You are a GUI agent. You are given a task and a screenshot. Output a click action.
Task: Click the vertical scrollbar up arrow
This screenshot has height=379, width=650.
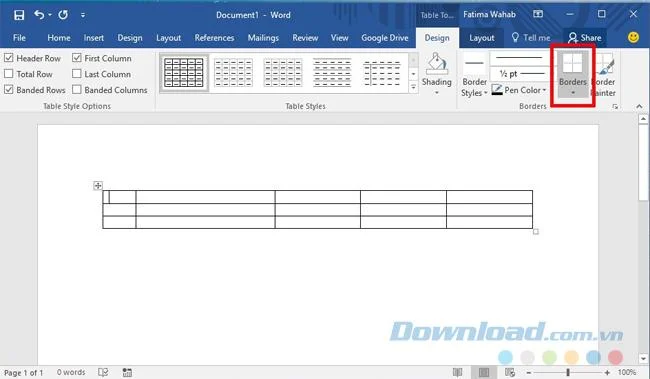click(643, 119)
